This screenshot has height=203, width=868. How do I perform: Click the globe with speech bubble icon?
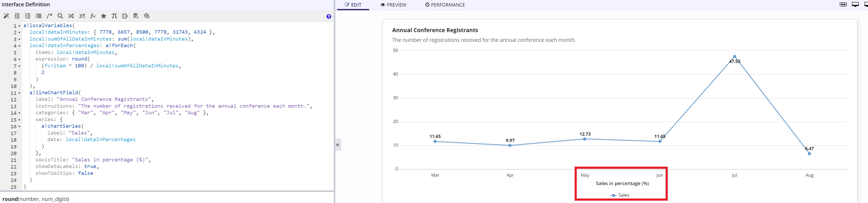point(147,16)
